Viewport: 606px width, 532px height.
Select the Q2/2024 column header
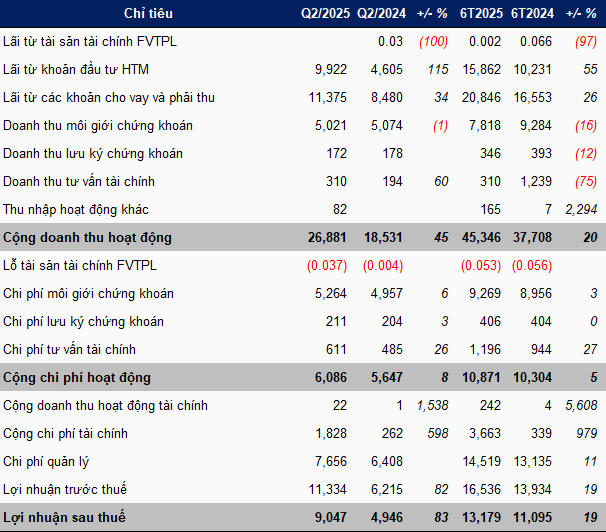click(x=381, y=14)
